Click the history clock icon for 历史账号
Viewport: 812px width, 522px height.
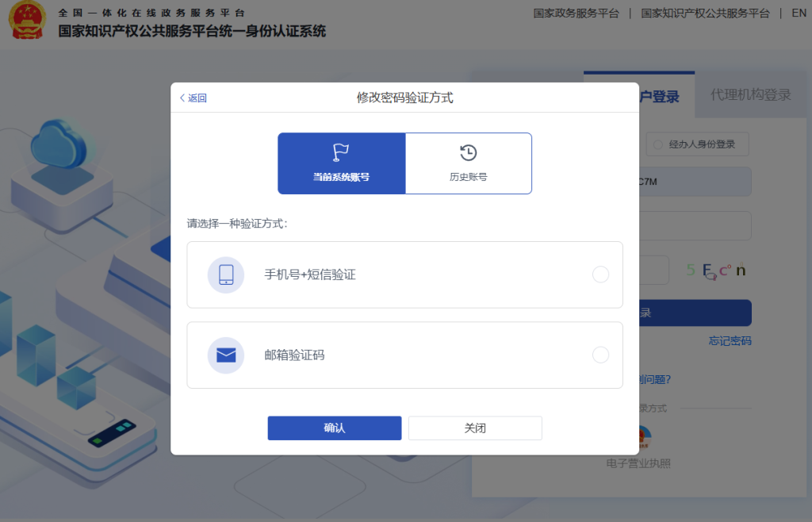click(x=468, y=152)
